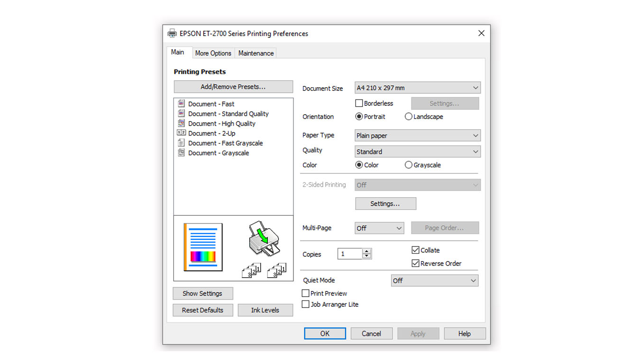
Task: Uncheck the Reverse Order checkbox
Action: (415, 264)
